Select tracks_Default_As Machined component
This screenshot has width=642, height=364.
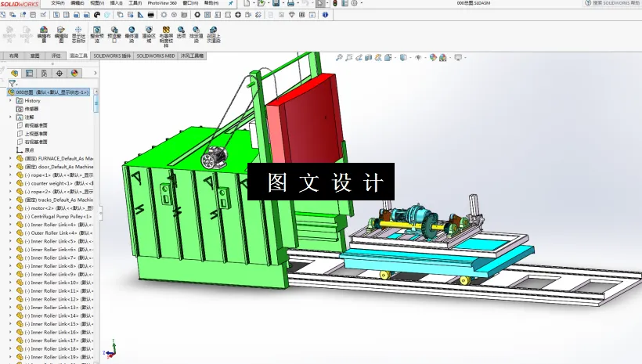55,200
